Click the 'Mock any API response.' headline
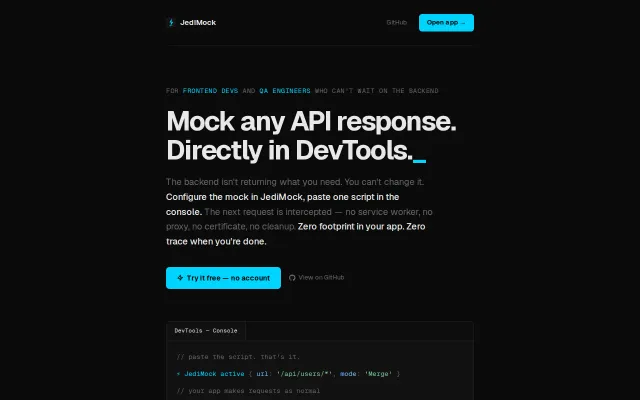This screenshot has width=640, height=400. [311, 121]
